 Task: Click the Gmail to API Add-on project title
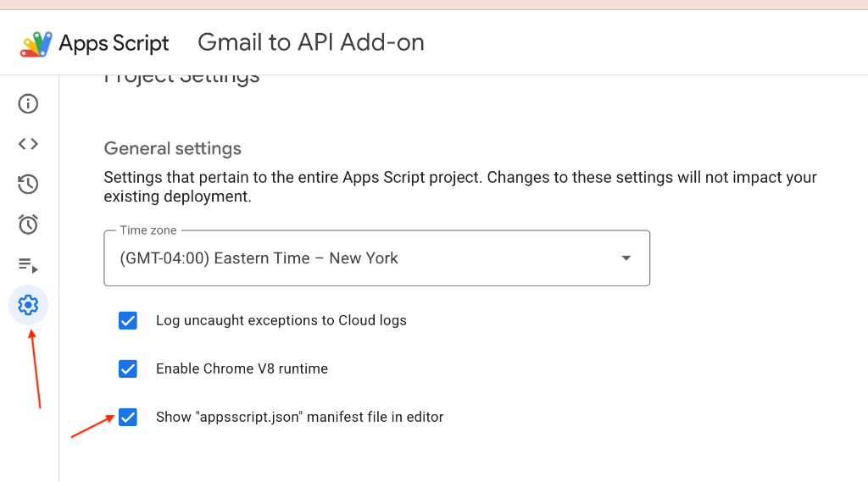[x=311, y=42]
